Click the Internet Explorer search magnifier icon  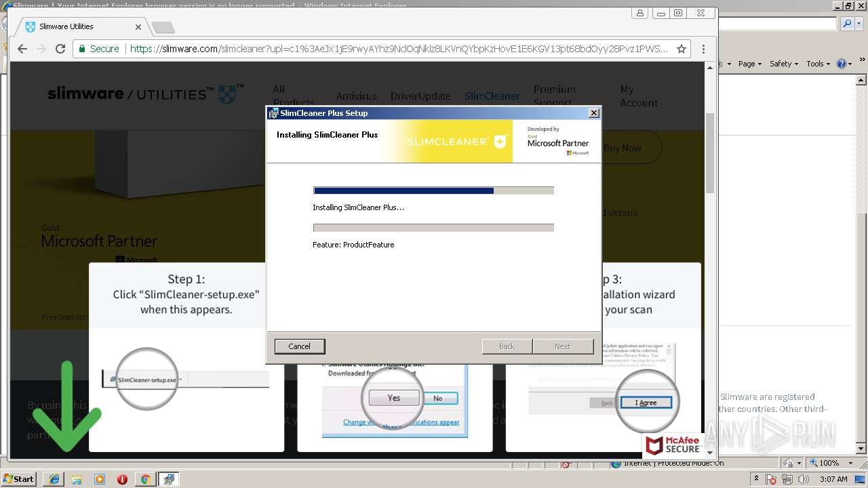[x=848, y=24]
